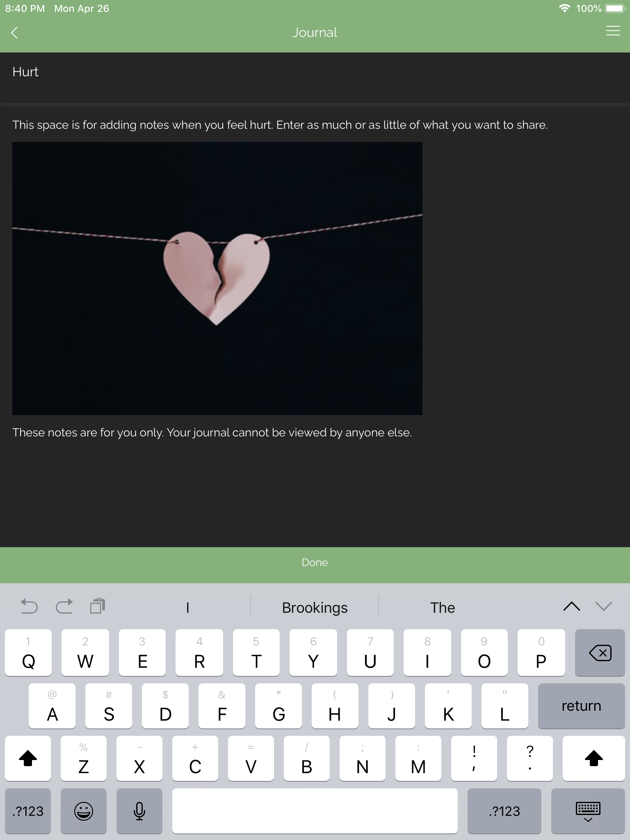Go back using the header arrow
The width and height of the screenshot is (630, 840).
point(15,32)
